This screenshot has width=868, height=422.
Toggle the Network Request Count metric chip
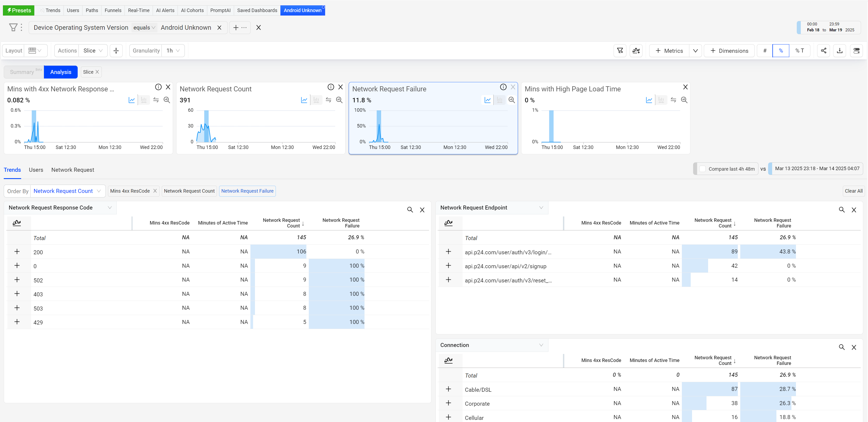[189, 191]
